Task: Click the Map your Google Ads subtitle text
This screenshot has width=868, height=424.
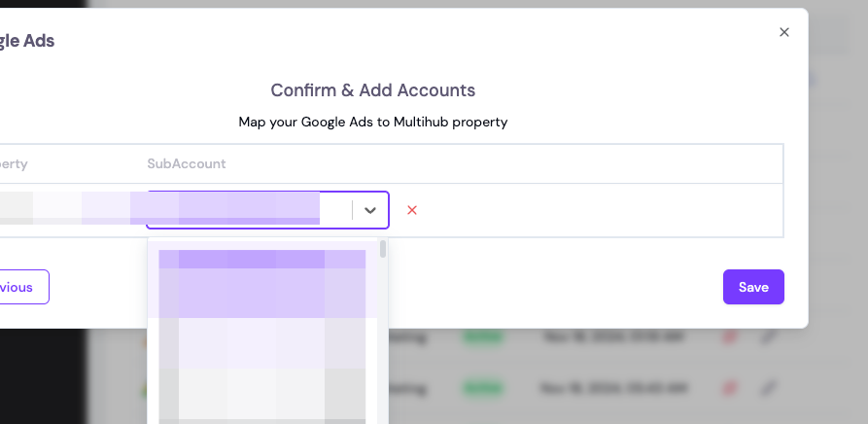Action: pos(373,122)
